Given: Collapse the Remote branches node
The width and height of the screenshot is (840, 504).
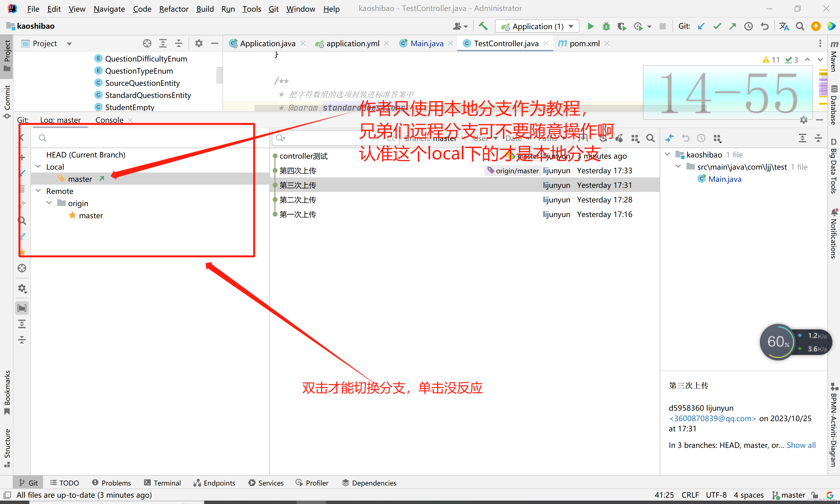Looking at the screenshot, I should tap(38, 191).
